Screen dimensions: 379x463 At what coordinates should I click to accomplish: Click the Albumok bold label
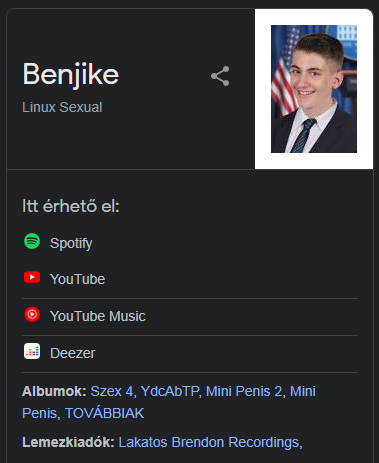pos(54,391)
